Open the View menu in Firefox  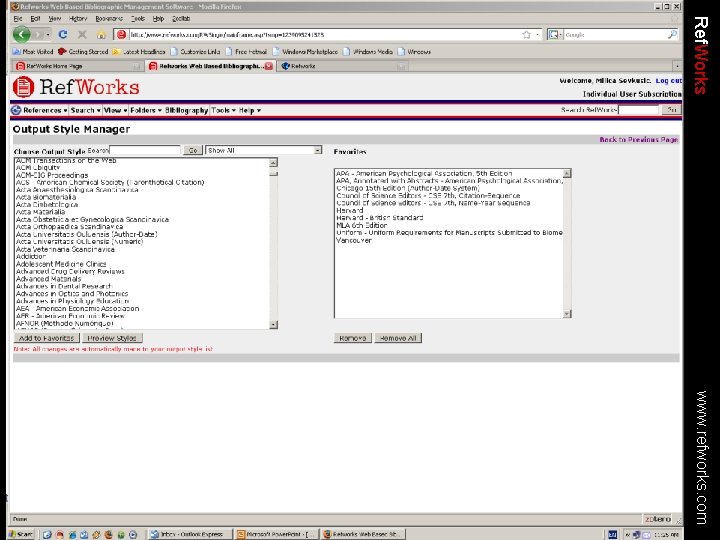[55, 19]
